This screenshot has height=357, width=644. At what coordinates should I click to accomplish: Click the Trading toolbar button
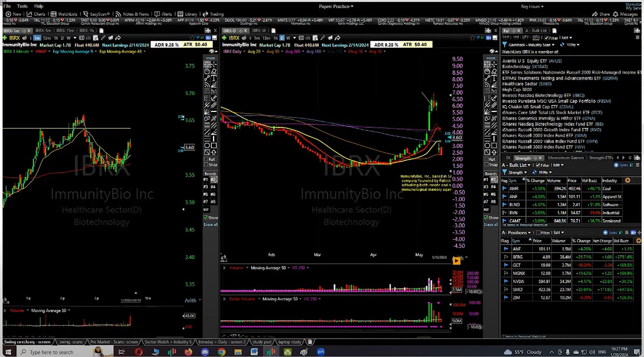[213, 14]
